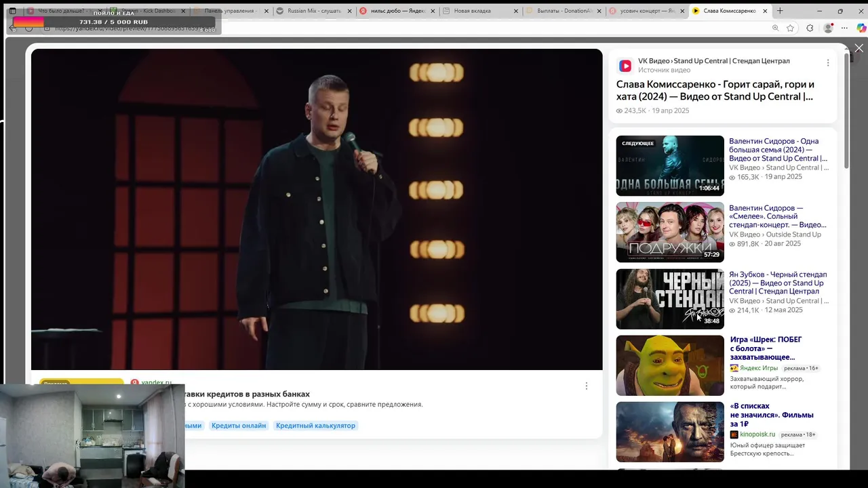The width and height of the screenshot is (868, 488).
Task: Switch to the Russian Mix tab
Action: (315, 11)
